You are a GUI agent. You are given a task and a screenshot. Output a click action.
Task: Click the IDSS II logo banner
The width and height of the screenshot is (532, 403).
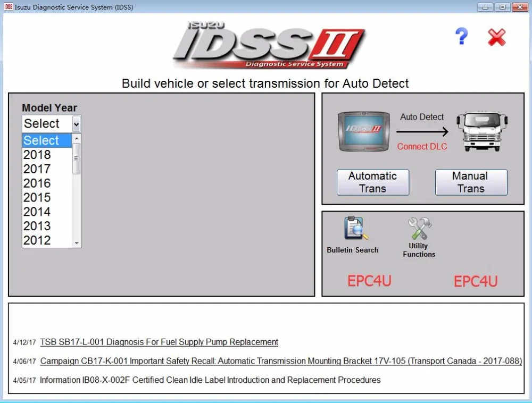269,45
